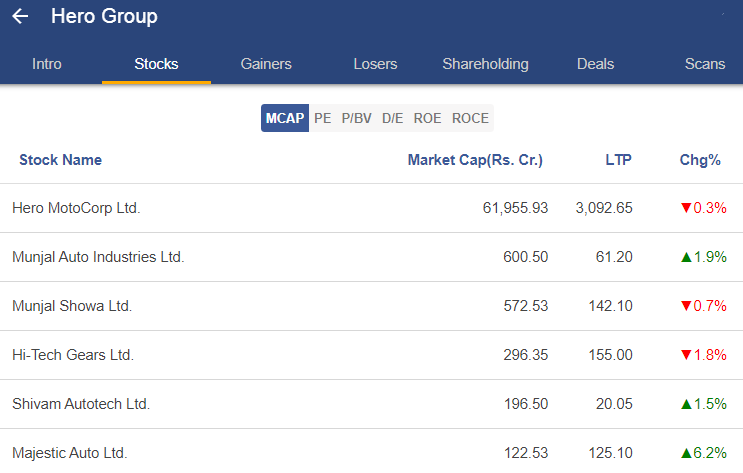Switch to the Scans tab
This screenshot has width=743, height=473.
(x=705, y=64)
